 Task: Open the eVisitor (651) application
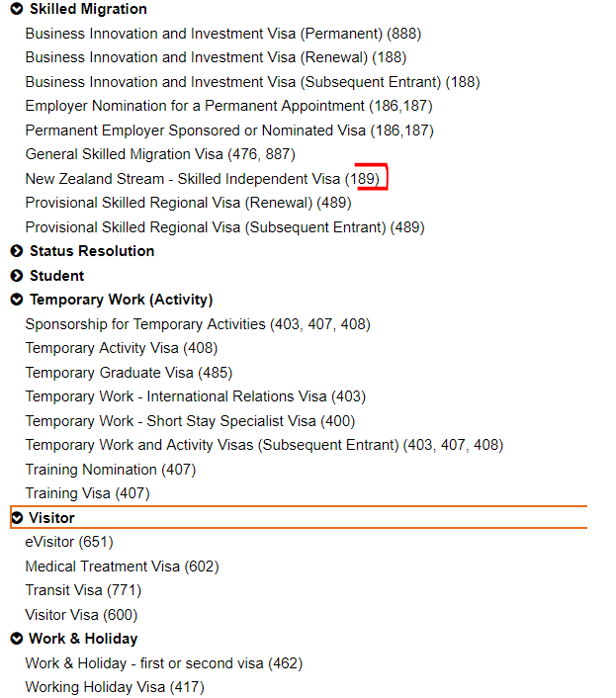point(69,542)
